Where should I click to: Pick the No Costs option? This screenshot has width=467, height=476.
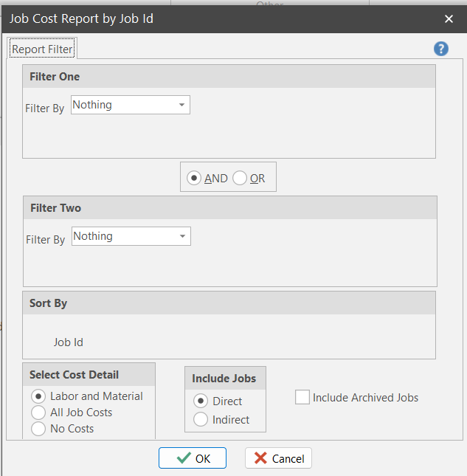click(38, 429)
